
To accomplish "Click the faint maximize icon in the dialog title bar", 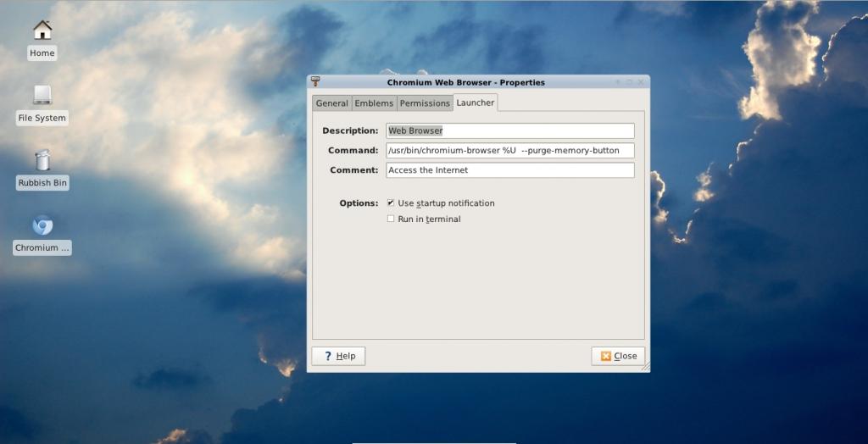I will click(630, 82).
